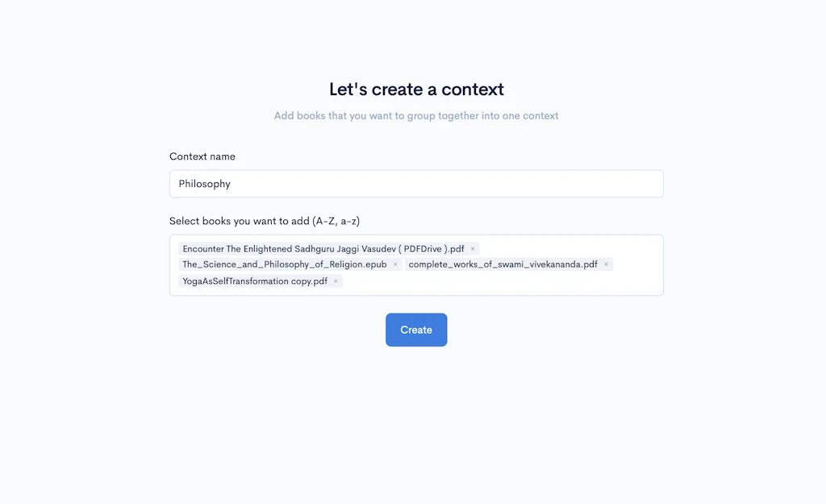Remove complete_works_of_swami_vivekananda.pdf from selection
Image resolution: width=826 pixels, height=504 pixels.
pyautogui.click(x=606, y=264)
